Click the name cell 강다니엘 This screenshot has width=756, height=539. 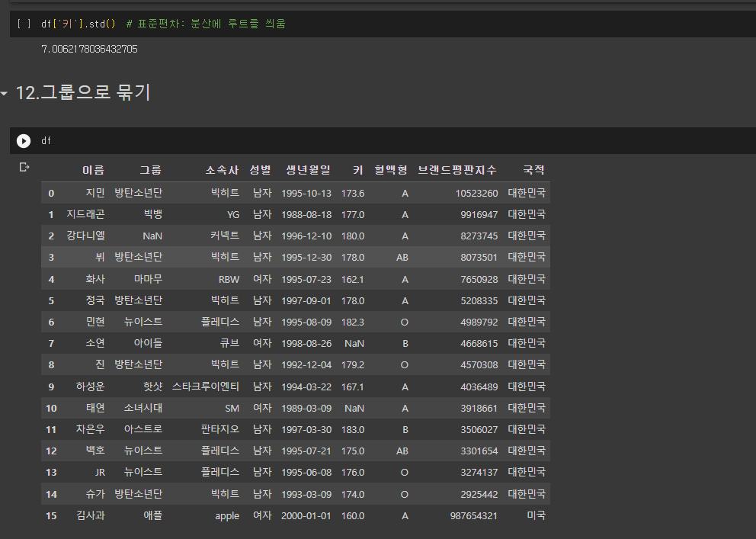[85, 236]
